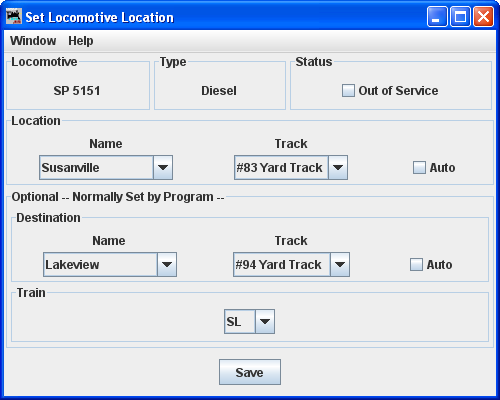This screenshot has width=500, height=400.
Task: Minimize the Set Locomotive Location window
Action: 437,16
